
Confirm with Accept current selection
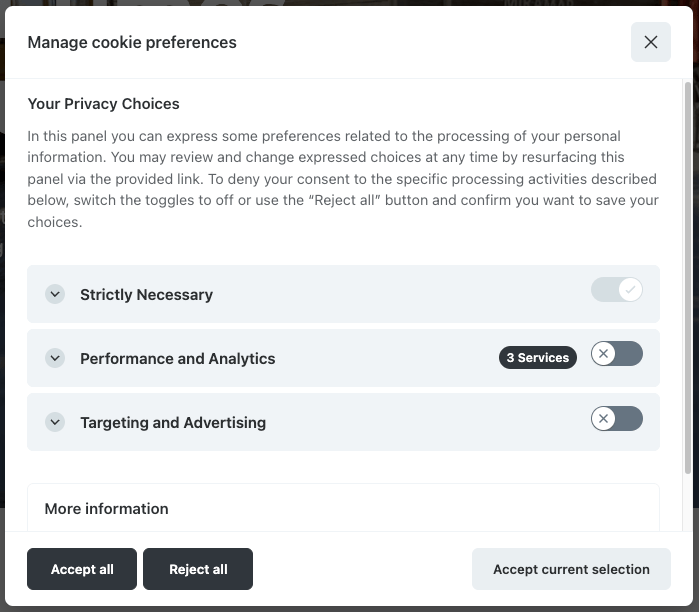(571, 569)
